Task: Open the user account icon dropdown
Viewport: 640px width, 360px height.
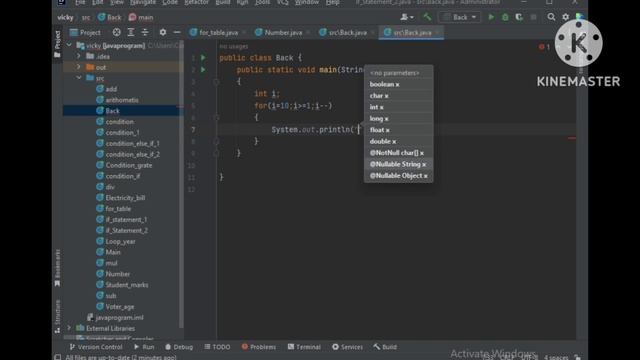Action: (x=407, y=17)
